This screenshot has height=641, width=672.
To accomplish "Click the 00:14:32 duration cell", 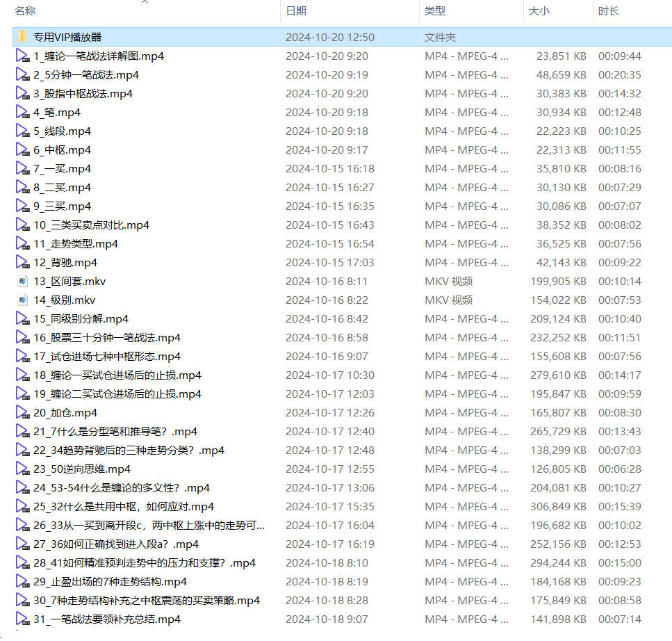I will tap(620, 93).
